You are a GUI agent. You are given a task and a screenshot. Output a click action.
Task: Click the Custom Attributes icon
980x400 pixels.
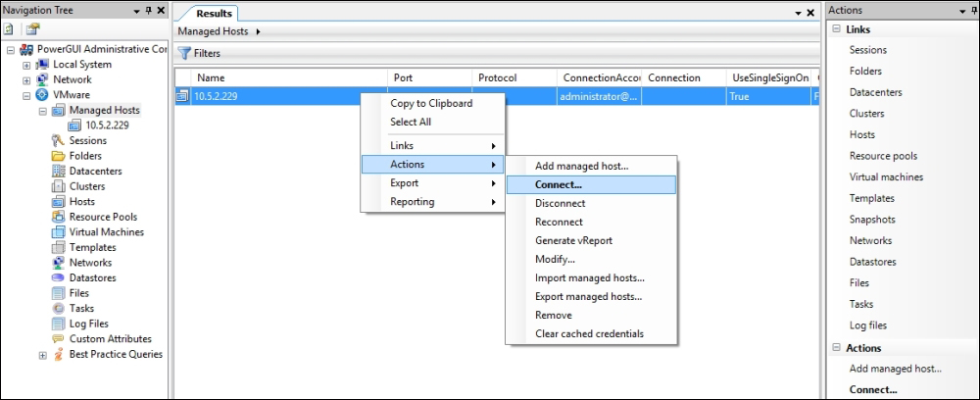(59, 339)
